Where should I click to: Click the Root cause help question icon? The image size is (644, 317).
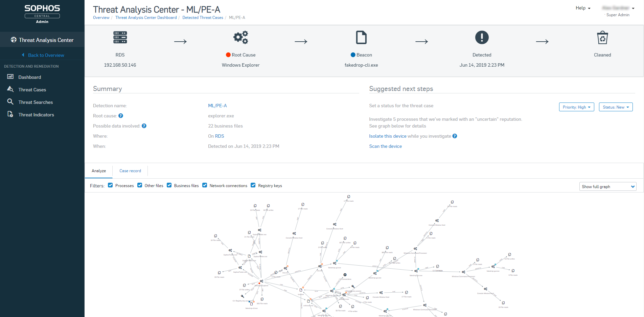(x=121, y=116)
